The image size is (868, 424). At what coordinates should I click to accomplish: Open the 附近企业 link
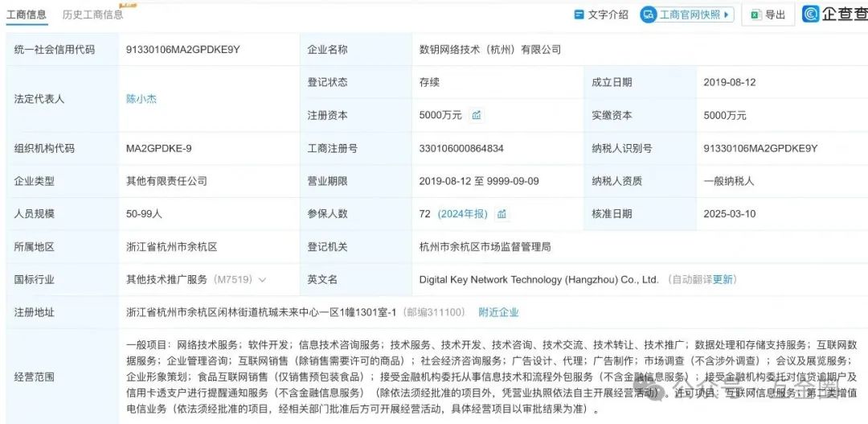(x=499, y=313)
